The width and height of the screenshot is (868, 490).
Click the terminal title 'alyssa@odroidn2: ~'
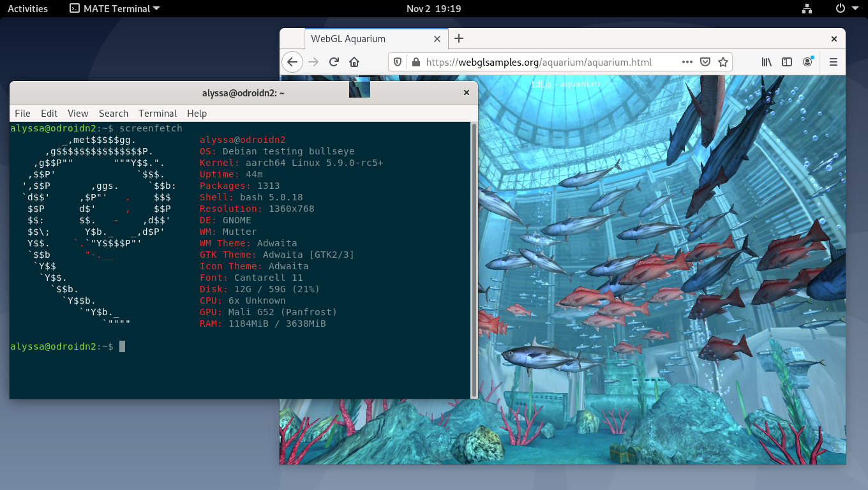coord(243,93)
